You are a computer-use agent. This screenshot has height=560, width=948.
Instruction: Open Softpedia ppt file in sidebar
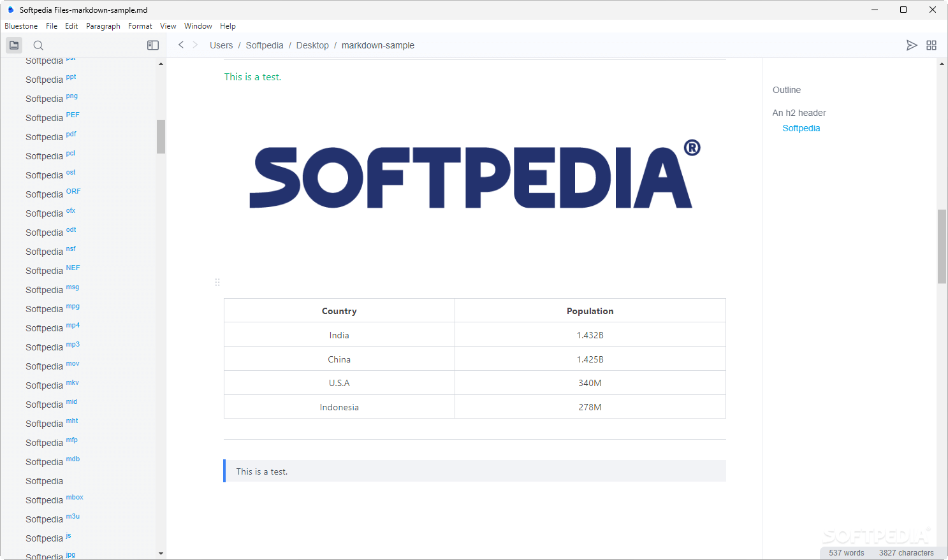[x=51, y=79]
